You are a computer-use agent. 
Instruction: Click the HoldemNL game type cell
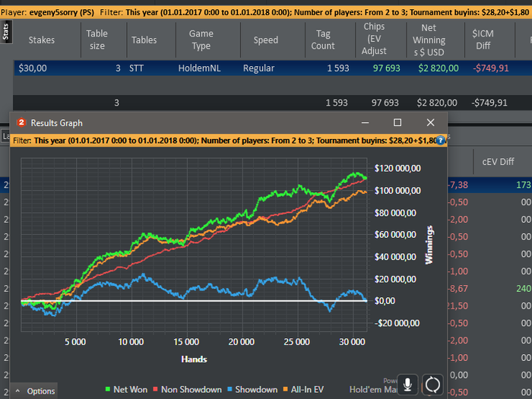tap(199, 68)
